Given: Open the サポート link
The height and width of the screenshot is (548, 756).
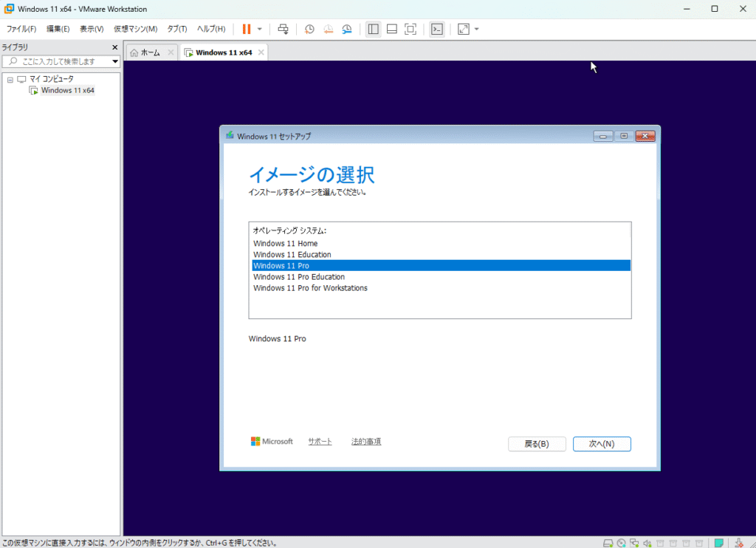Looking at the screenshot, I should (320, 442).
